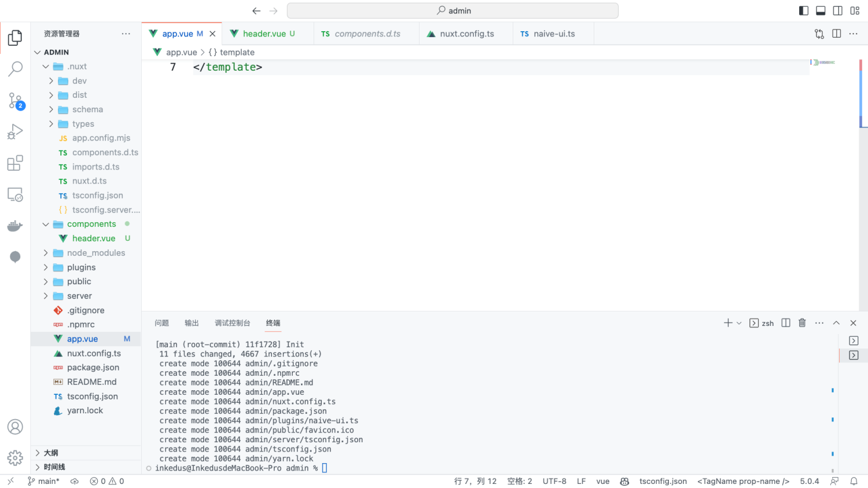Go forward using the right arrow
This screenshot has width=868, height=488.
click(274, 11)
